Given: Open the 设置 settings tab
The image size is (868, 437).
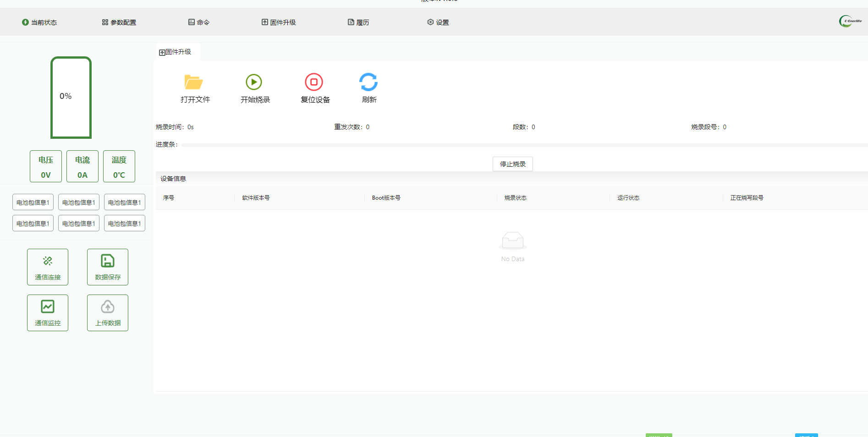Looking at the screenshot, I should 438,22.
